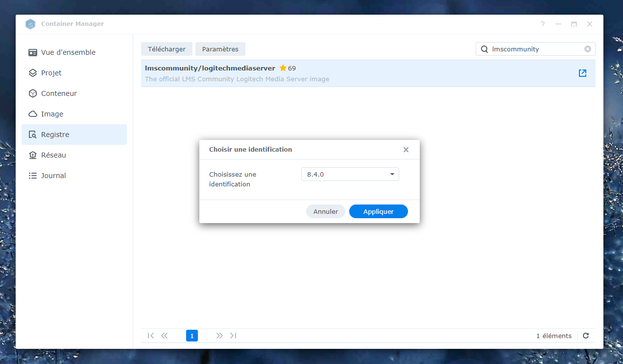Image resolution: width=623 pixels, height=364 pixels.
Task: Go to the Projet section
Action: click(x=74, y=73)
